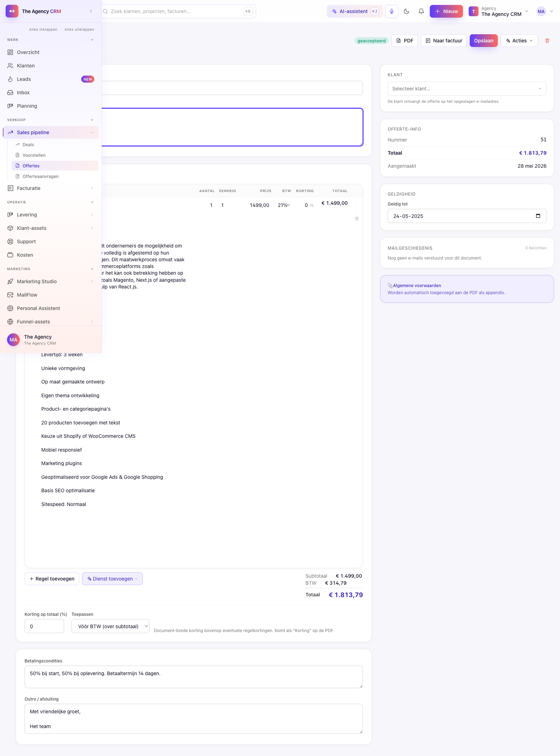
Task: Edit the line discount percentage field
Action: [x=305, y=205]
